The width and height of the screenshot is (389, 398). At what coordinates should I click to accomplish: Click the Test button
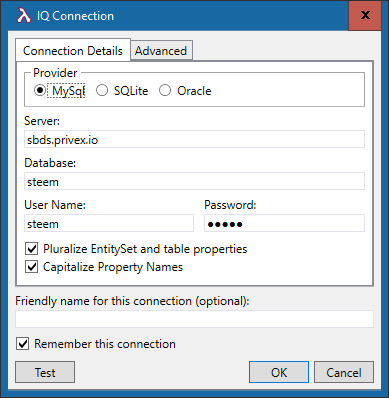tap(45, 372)
